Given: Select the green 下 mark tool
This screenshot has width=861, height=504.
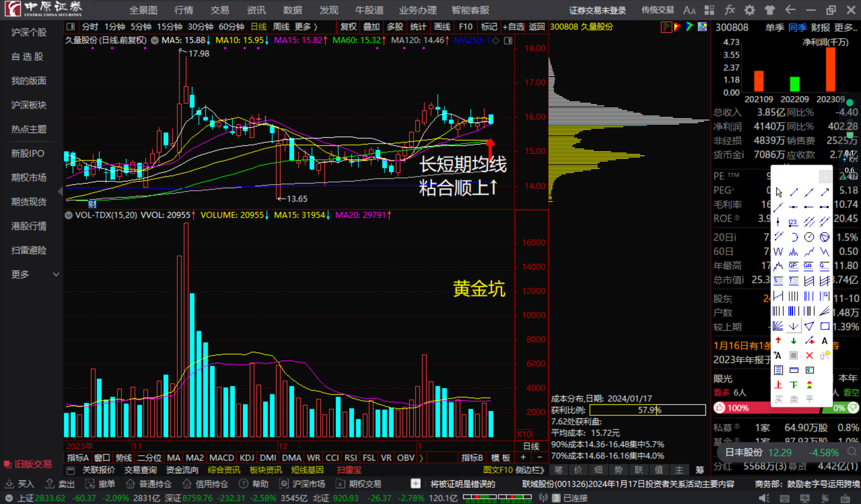Looking at the screenshot, I should pos(794,385).
